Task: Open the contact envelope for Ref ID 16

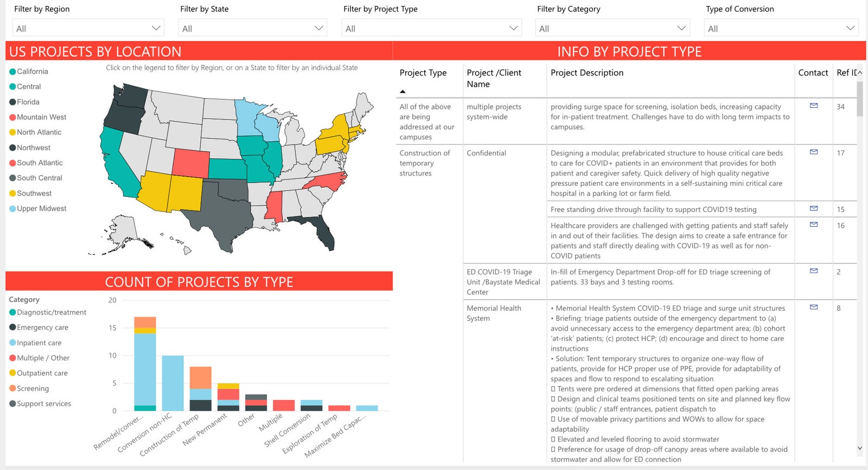Action: pos(814,224)
